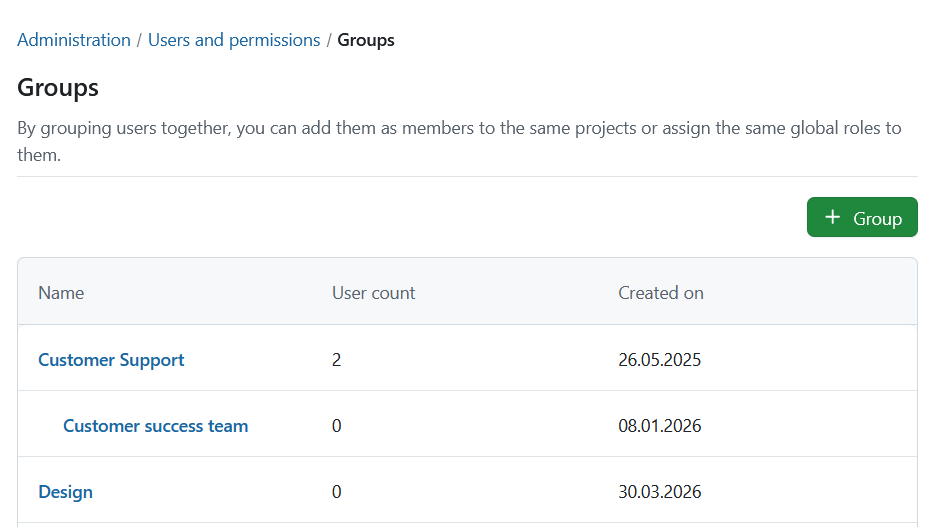Click the description text about grouping users
Viewport: 937px width, 527px height.
pos(459,141)
